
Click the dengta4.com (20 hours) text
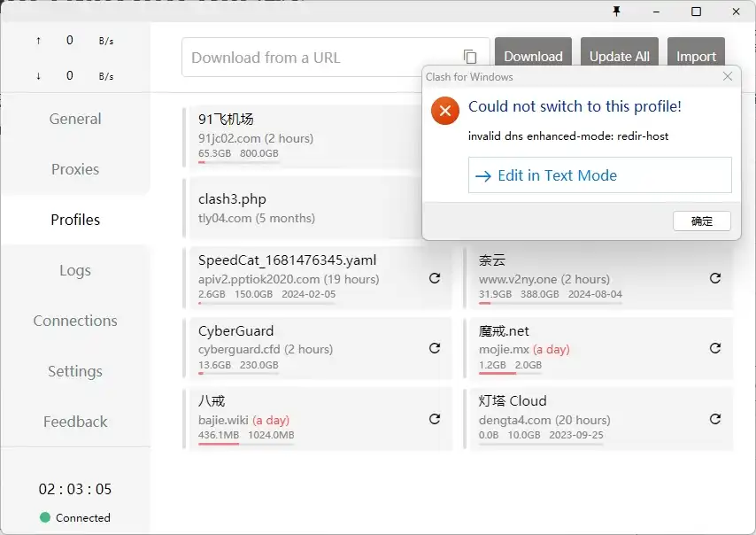pyautogui.click(x=544, y=420)
